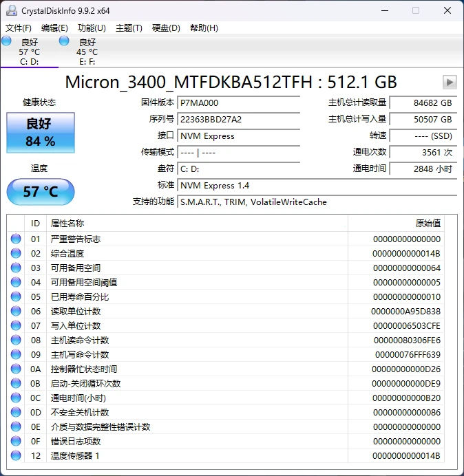Image resolution: width=464 pixels, height=476 pixels.
Task: Open the 硬盘(D) menu
Action: pos(166,28)
